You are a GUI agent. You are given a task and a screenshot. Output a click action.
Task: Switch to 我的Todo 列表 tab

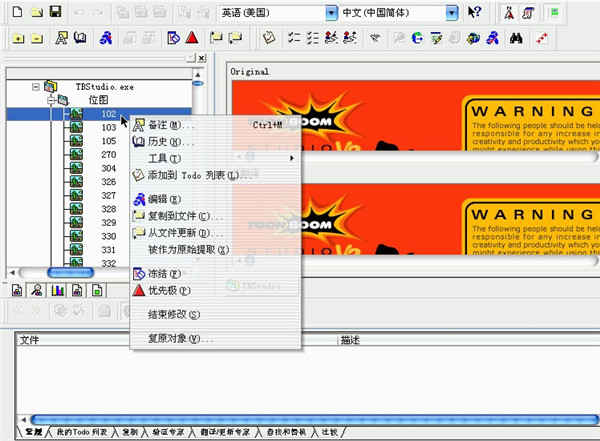click(x=82, y=432)
